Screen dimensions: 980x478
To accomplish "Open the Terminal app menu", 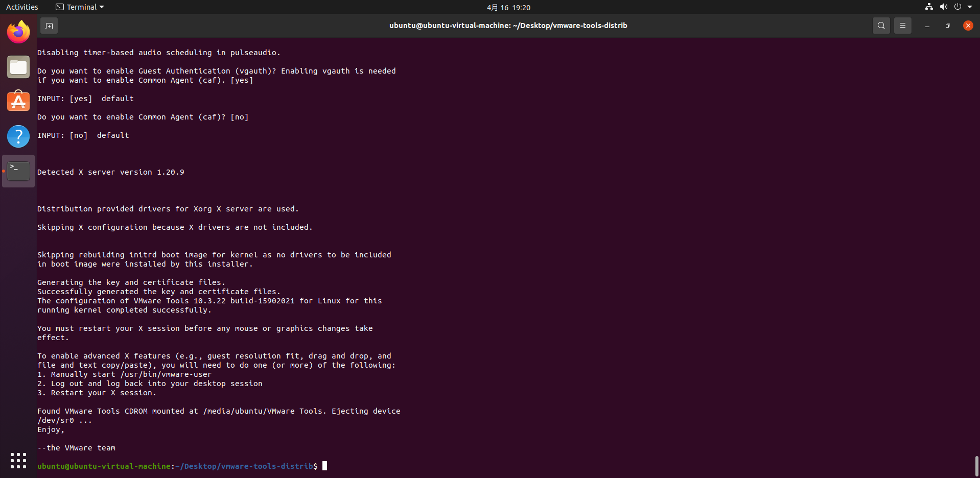I will coord(80,7).
